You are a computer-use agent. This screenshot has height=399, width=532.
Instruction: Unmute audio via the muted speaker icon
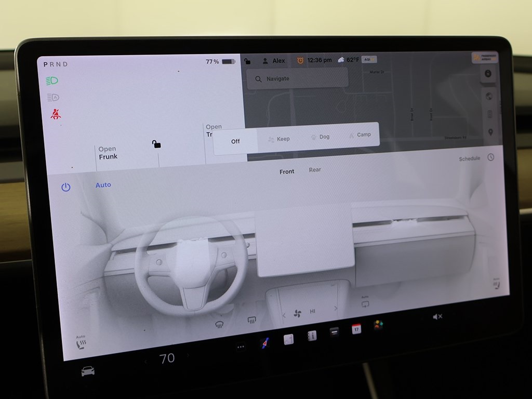[437, 316]
